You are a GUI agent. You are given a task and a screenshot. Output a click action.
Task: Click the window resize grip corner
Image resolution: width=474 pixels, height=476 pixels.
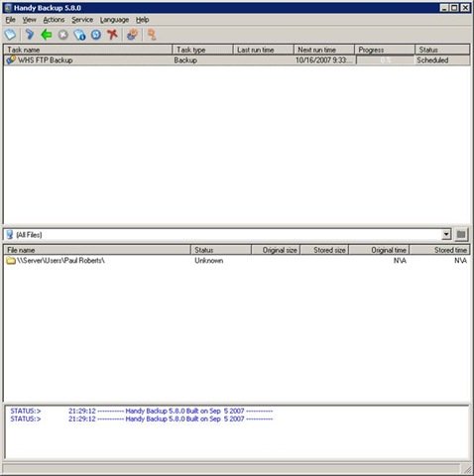tap(467, 469)
